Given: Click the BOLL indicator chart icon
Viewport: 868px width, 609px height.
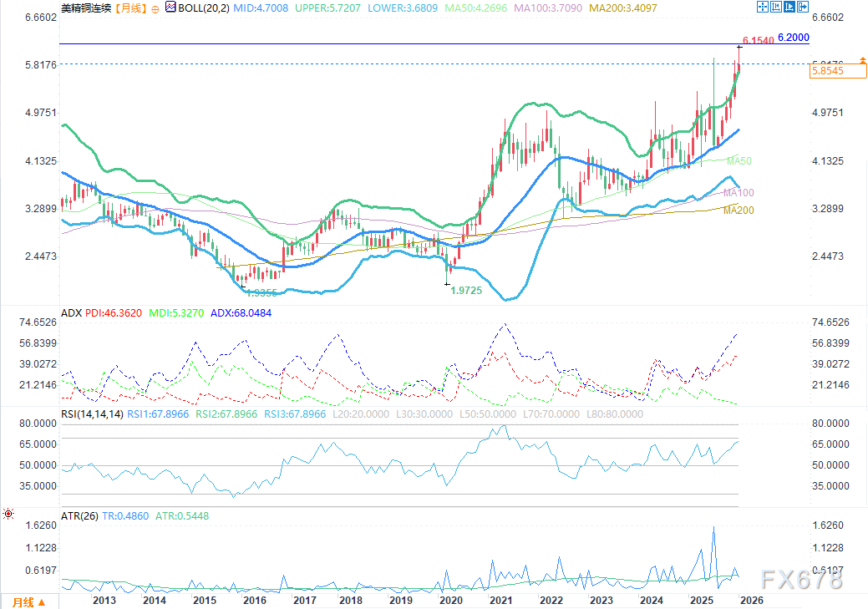Looking at the screenshot, I should coord(170,8).
